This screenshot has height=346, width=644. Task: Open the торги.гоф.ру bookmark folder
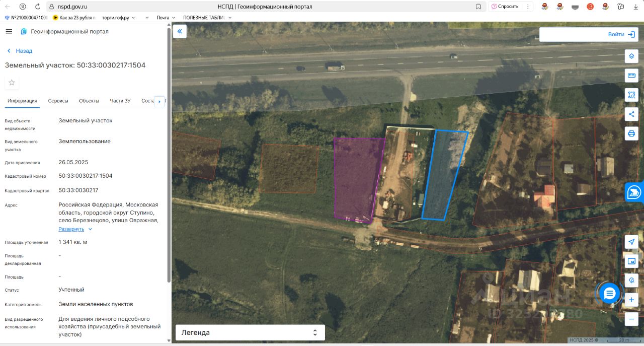click(x=119, y=18)
